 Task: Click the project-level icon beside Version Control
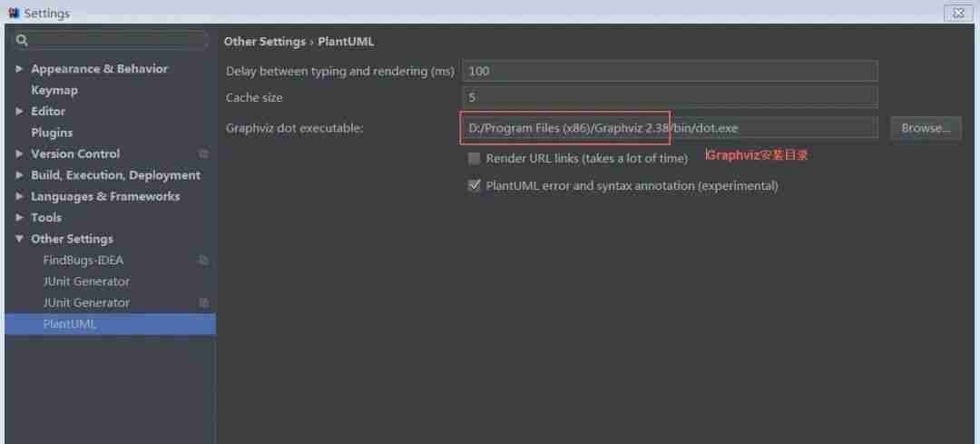[203, 154]
